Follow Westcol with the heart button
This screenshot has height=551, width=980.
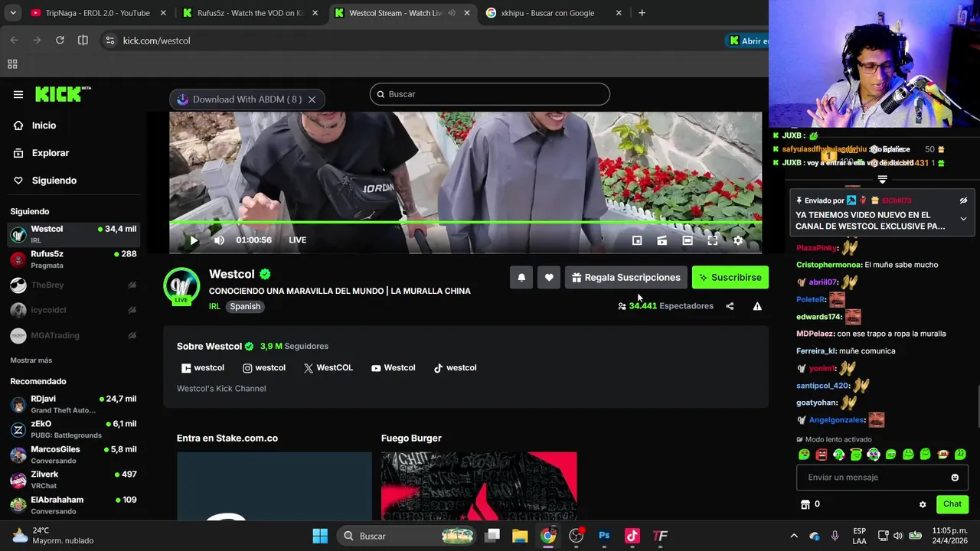(549, 278)
